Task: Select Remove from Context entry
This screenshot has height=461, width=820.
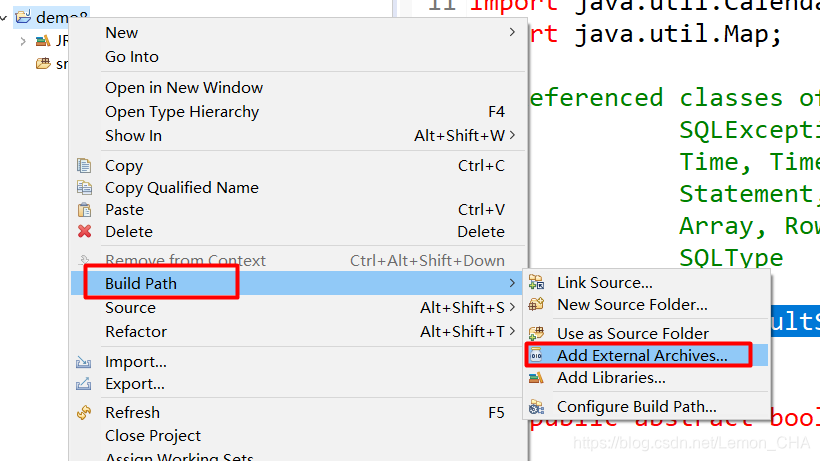Action: 298,260
